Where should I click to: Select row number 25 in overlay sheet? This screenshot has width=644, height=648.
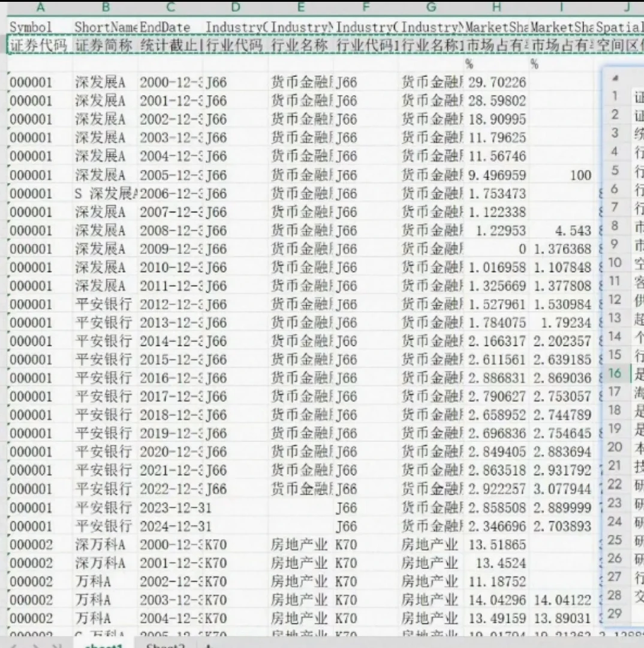coord(615,540)
